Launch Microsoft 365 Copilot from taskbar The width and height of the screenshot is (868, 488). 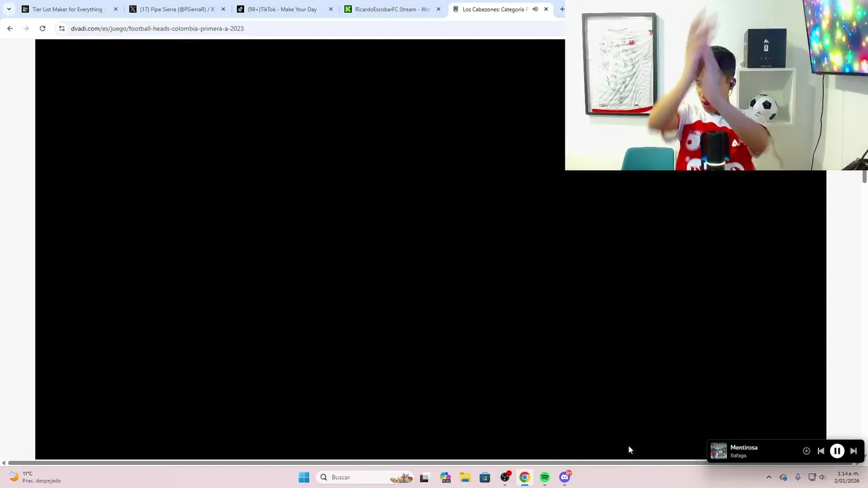click(x=445, y=477)
